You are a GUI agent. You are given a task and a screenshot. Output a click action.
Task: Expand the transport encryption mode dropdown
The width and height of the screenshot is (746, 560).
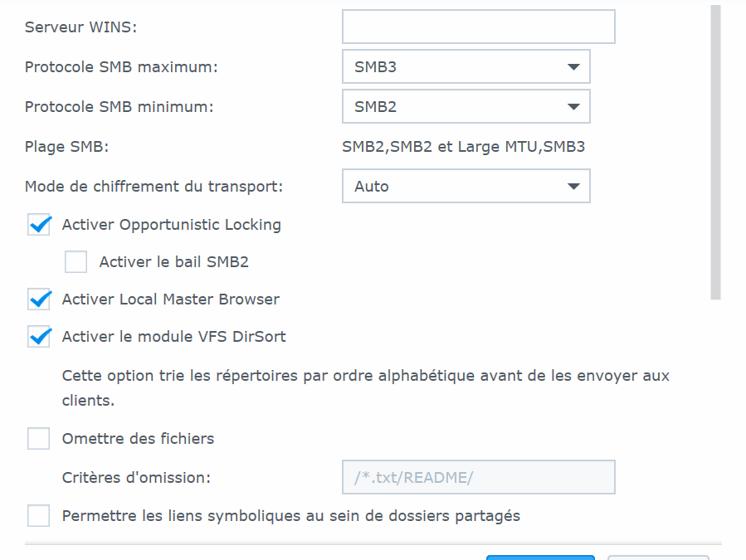(x=466, y=186)
